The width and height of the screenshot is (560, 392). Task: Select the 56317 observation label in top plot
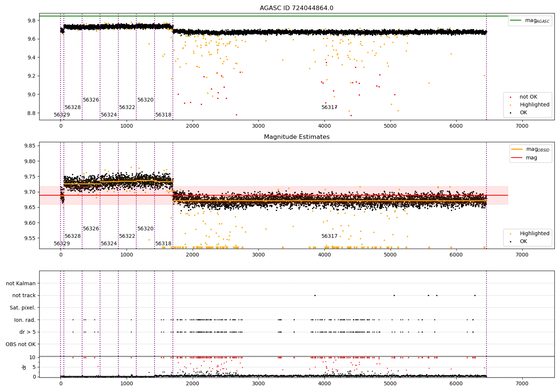point(329,108)
